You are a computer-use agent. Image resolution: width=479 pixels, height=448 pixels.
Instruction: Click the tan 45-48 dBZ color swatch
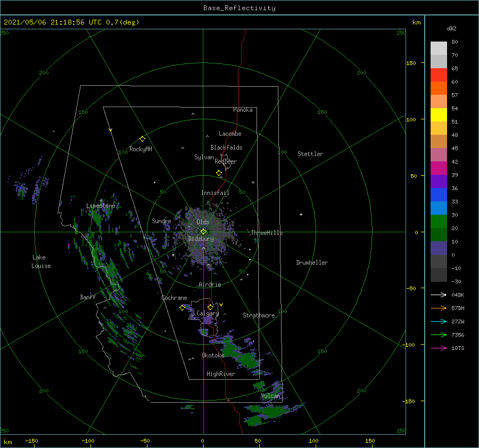[x=439, y=141]
